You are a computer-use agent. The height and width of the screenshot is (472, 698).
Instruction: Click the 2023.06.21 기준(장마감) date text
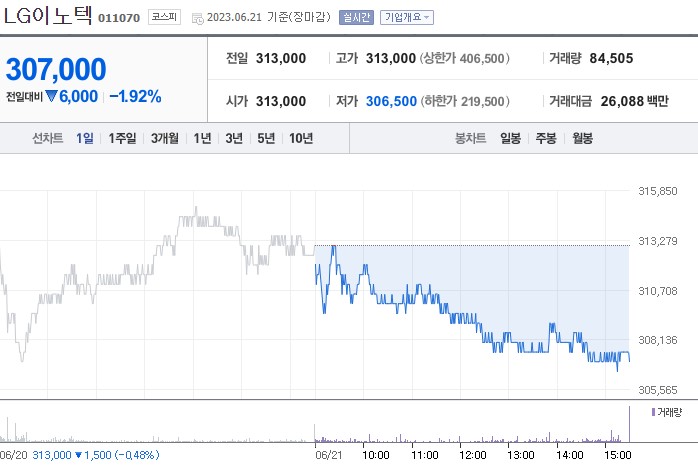pos(269,17)
